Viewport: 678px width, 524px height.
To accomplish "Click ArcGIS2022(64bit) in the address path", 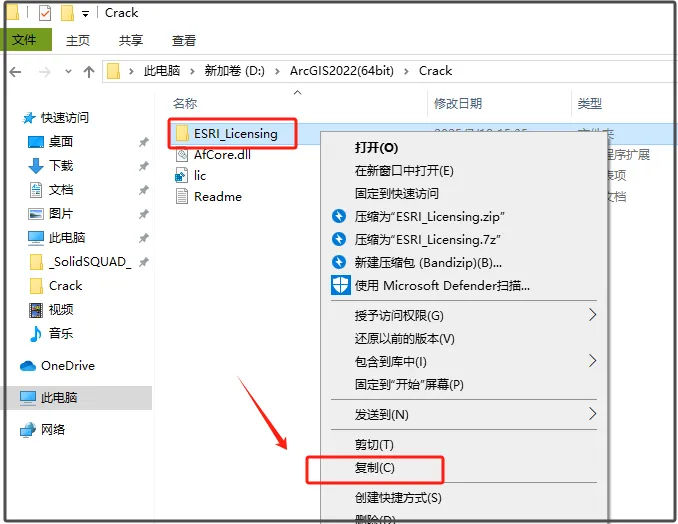I will [x=342, y=71].
